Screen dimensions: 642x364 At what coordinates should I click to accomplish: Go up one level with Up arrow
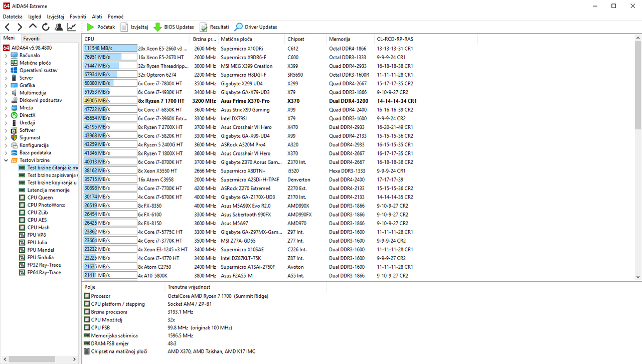tap(33, 27)
